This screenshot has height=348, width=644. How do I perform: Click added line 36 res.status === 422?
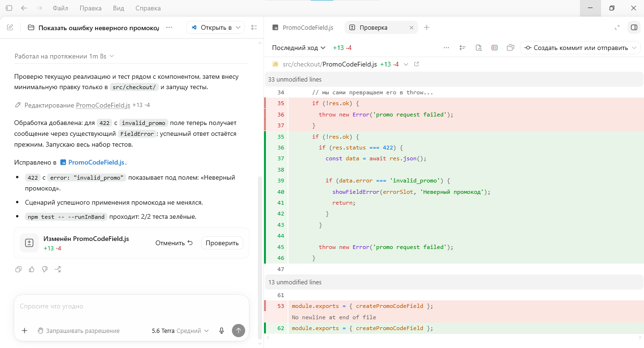(361, 148)
